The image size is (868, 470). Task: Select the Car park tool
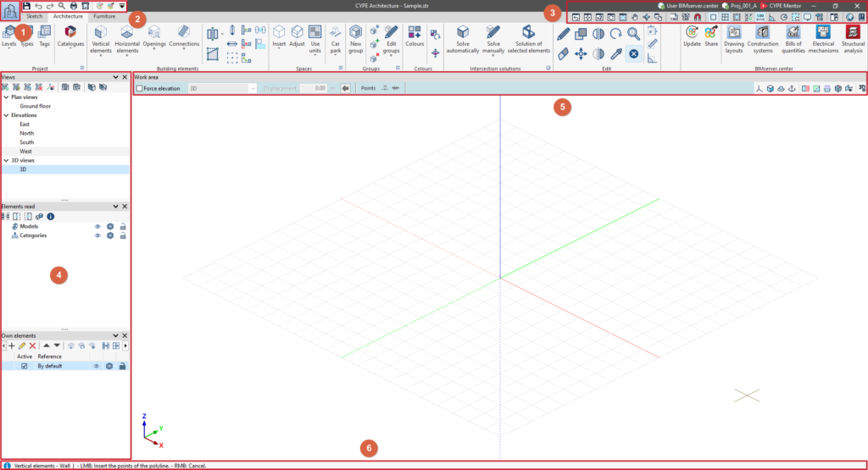[x=336, y=40]
